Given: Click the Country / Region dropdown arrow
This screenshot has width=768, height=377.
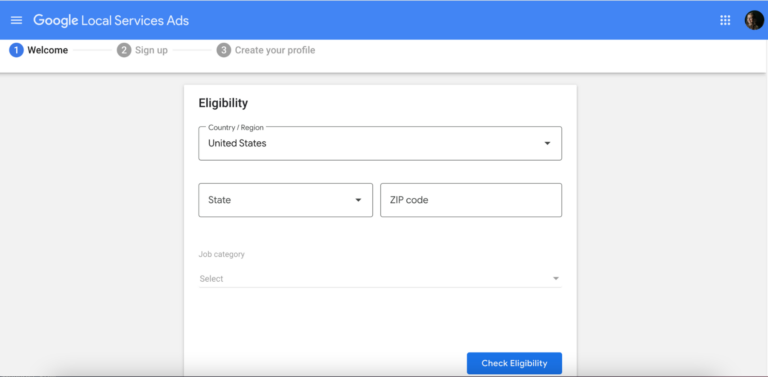Looking at the screenshot, I should pos(547,143).
